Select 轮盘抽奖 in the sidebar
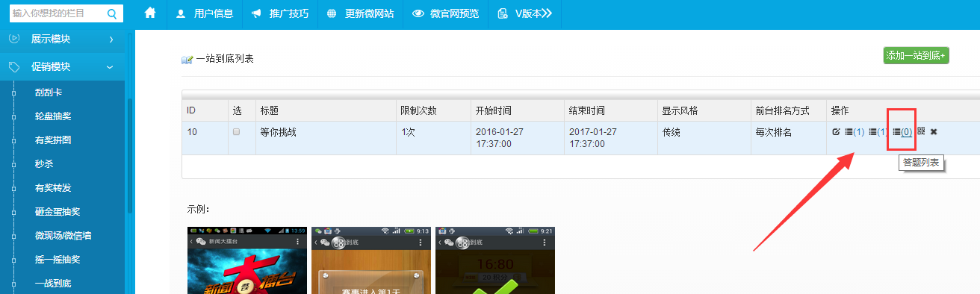 pos(53,116)
